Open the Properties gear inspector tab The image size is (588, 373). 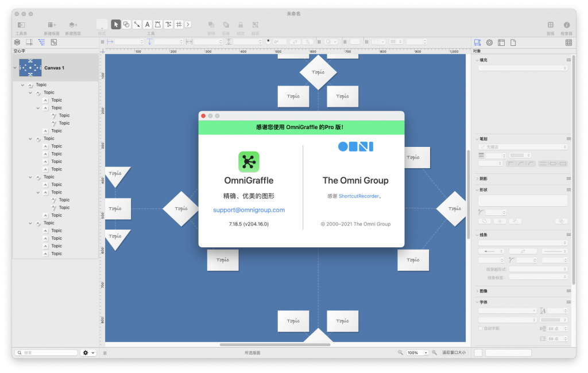489,42
